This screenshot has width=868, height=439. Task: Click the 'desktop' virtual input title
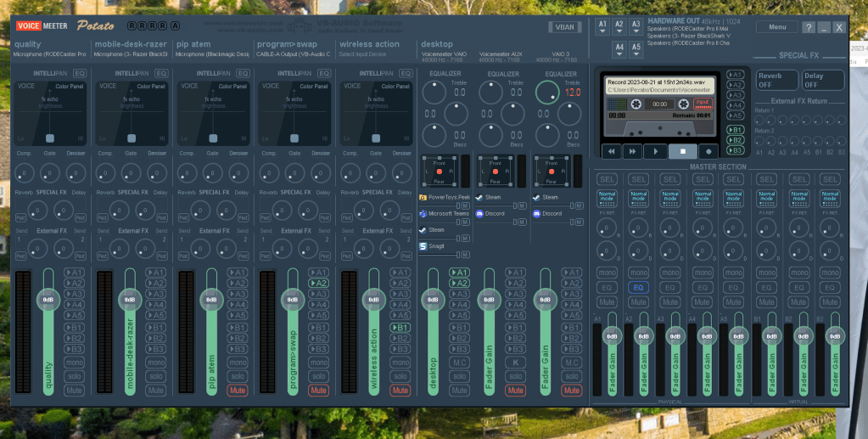[x=437, y=44]
